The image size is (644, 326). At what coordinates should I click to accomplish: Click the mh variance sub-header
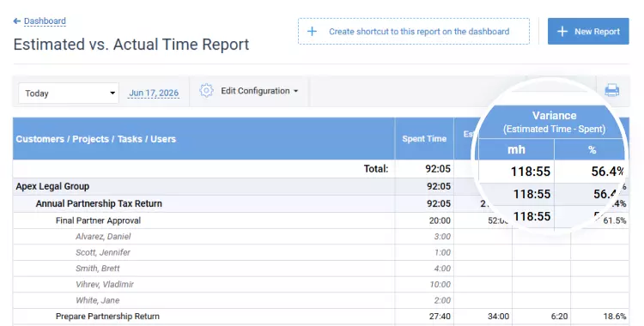(x=516, y=149)
